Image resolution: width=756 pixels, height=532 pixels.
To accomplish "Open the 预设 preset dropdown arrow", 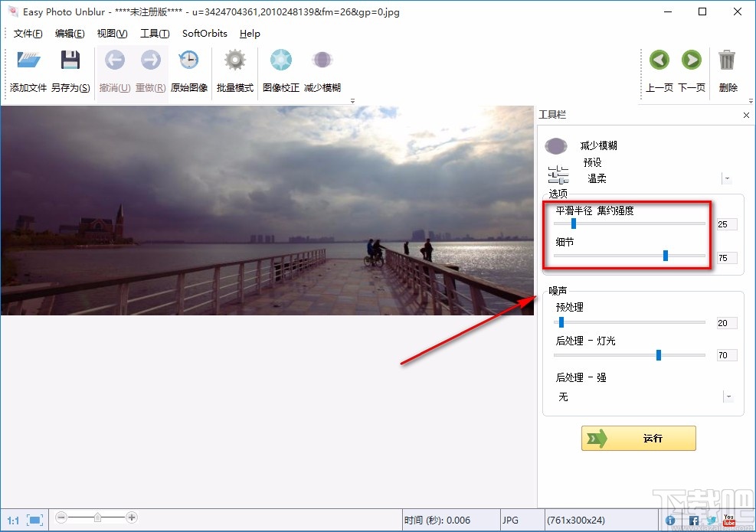I will pos(728,178).
